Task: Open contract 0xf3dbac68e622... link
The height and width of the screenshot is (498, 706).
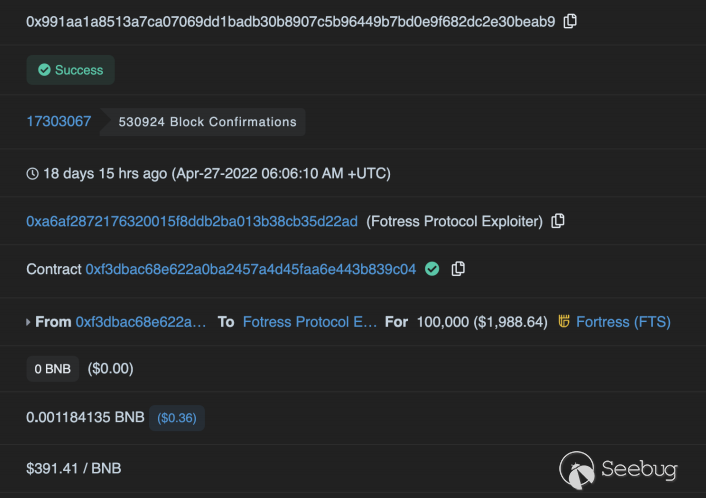Action: coord(250,269)
